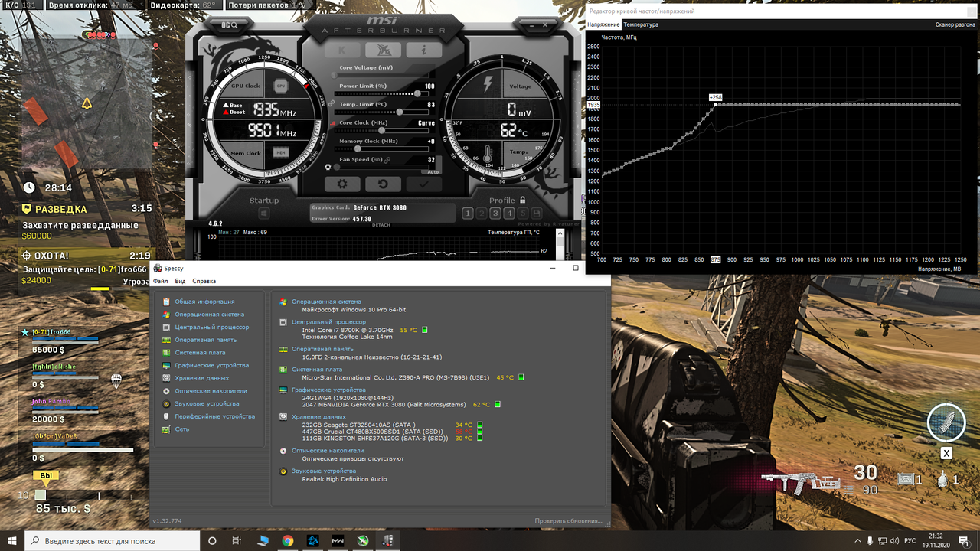
Task: Select Afterburner profile slot 4
Action: coord(508,214)
